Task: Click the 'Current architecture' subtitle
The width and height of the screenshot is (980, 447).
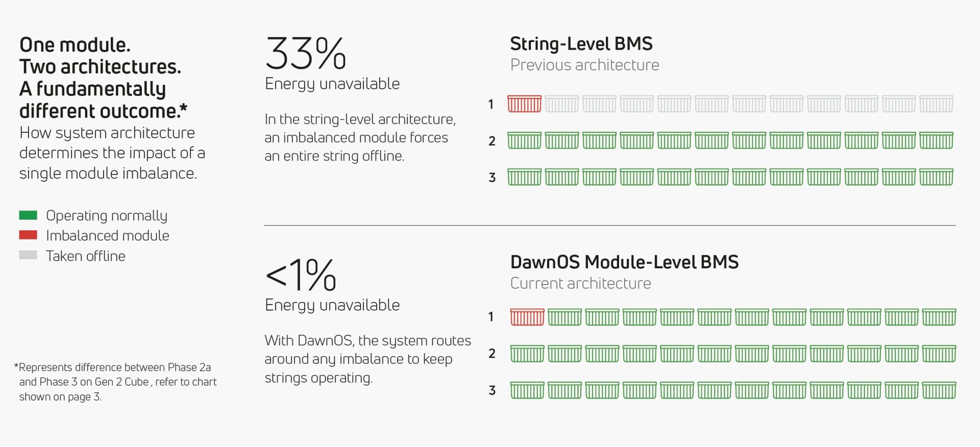Action: 580,284
